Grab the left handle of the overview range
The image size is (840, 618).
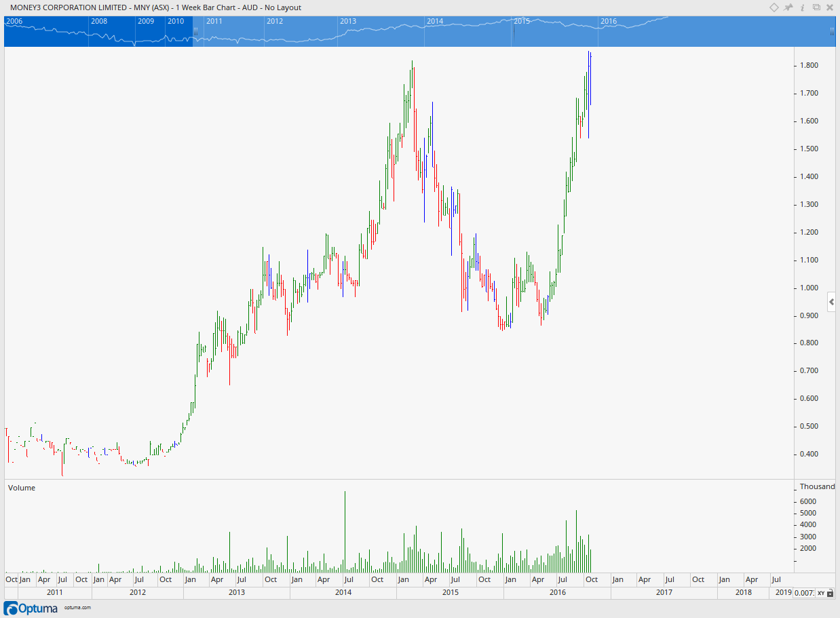click(196, 32)
